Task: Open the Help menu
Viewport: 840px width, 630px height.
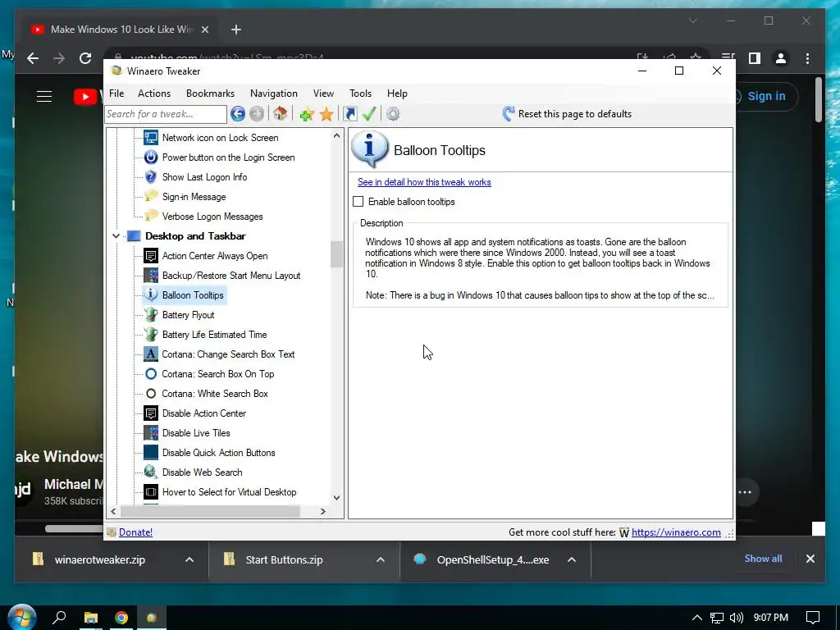Action: tap(398, 94)
